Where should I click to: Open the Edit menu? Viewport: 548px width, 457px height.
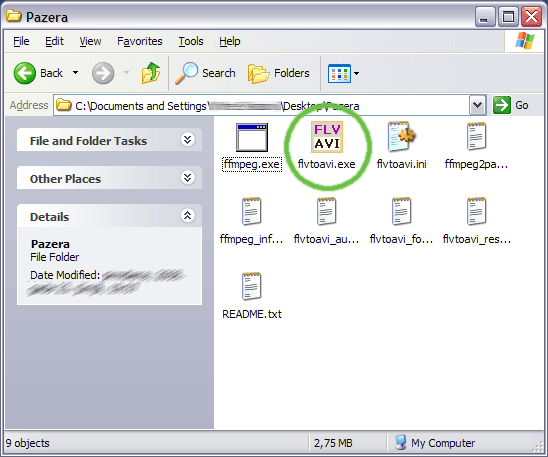[54, 41]
